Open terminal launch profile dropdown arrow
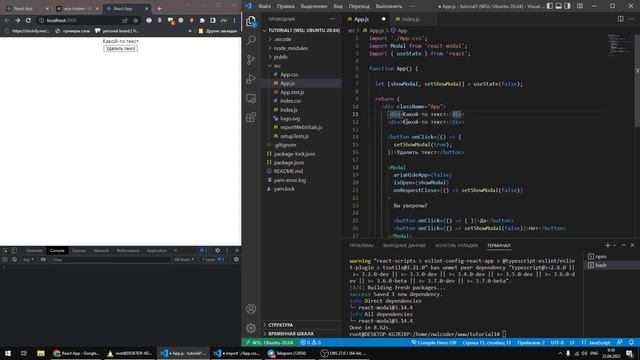The height and width of the screenshot is (360, 640). click(615, 245)
